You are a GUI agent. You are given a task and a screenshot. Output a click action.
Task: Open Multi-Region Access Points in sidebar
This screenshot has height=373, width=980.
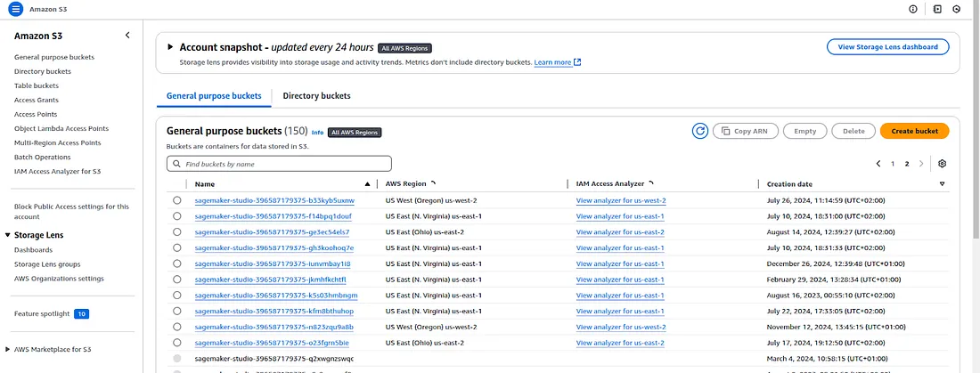58,143
